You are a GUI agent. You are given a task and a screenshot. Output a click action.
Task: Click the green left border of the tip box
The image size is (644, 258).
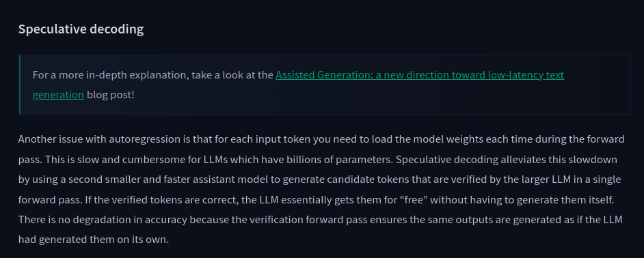pyautogui.click(x=19, y=85)
